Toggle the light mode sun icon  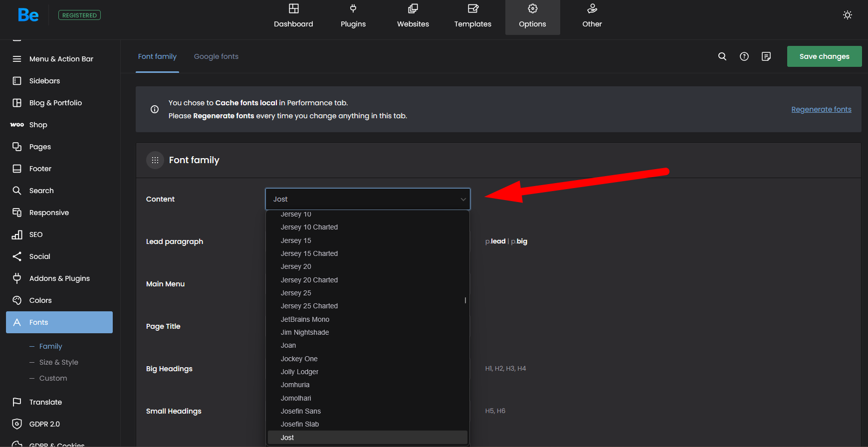click(x=847, y=15)
